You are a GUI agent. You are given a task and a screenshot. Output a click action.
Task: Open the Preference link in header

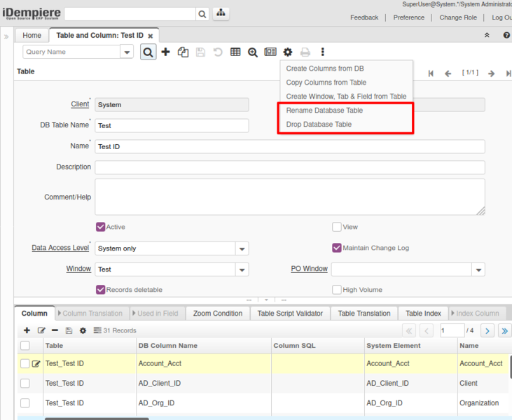point(408,17)
